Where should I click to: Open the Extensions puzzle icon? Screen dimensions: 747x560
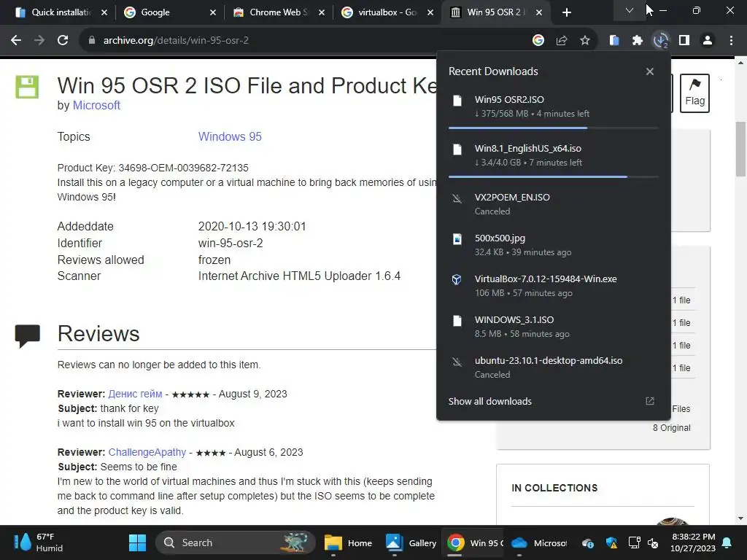point(638,41)
